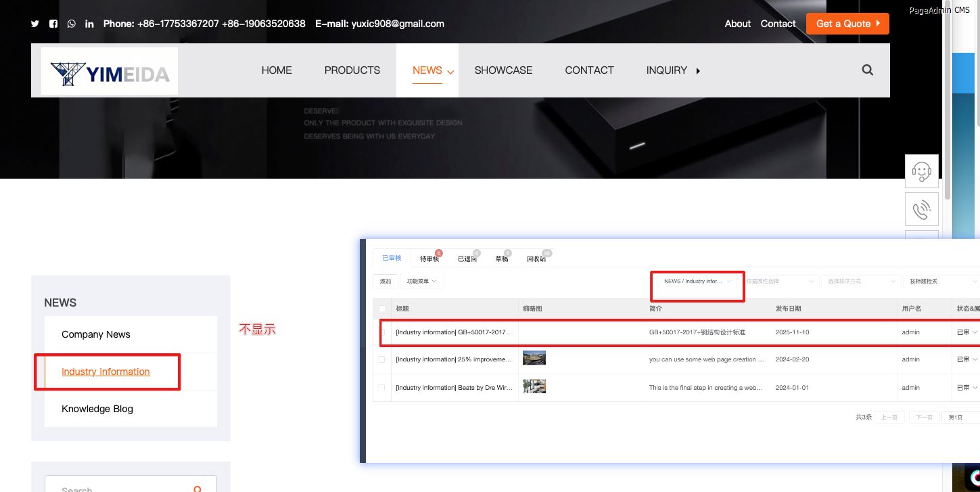Check the GB+50017-2017 article row checkbox
Viewport: 980px width, 492px height.
382,332
